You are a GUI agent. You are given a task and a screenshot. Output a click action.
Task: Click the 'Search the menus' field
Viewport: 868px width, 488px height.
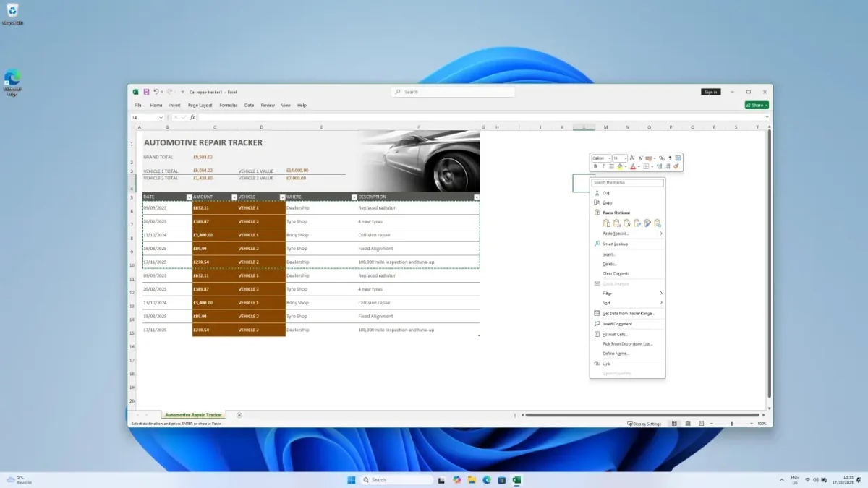(x=627, y=183)
